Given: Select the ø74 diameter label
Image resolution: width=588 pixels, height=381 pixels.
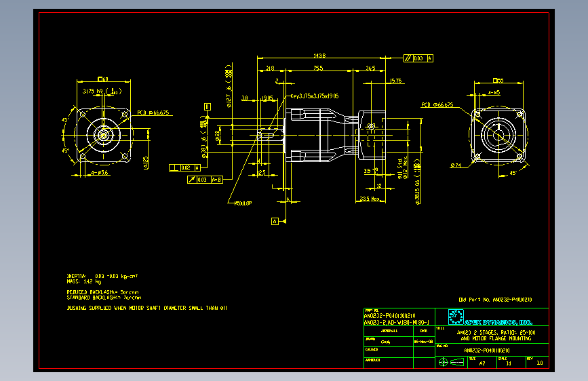Looking at the screenshot, I should point(456,165).
